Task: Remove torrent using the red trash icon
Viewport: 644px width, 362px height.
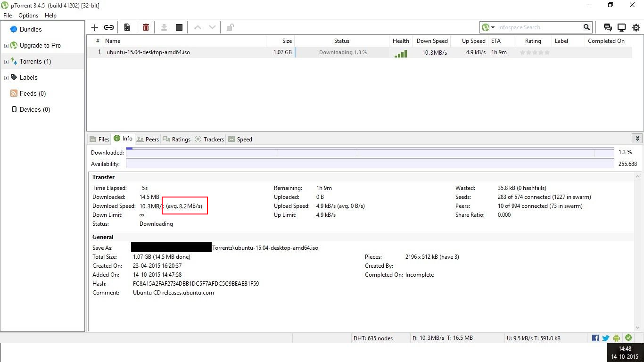Action: [x=146, y=27]
